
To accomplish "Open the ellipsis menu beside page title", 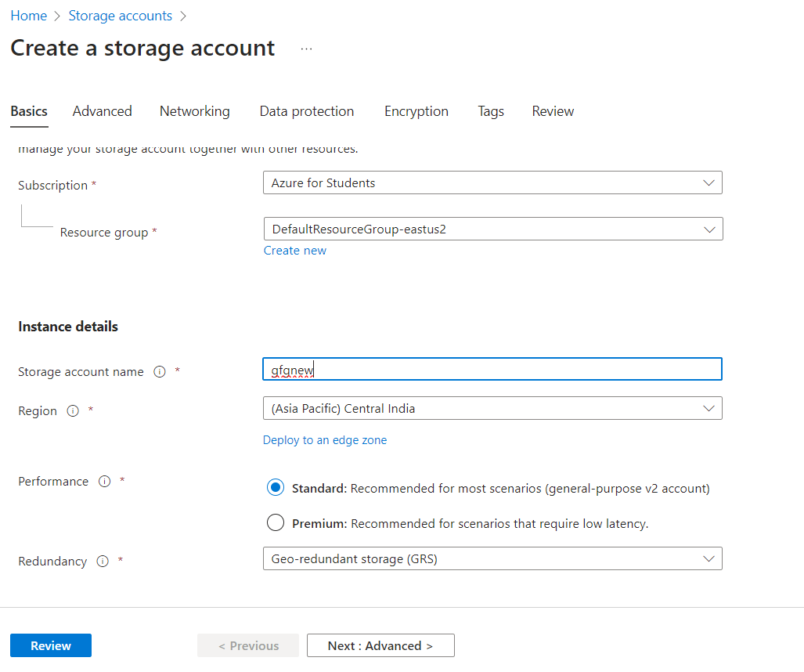I will 306,49.
